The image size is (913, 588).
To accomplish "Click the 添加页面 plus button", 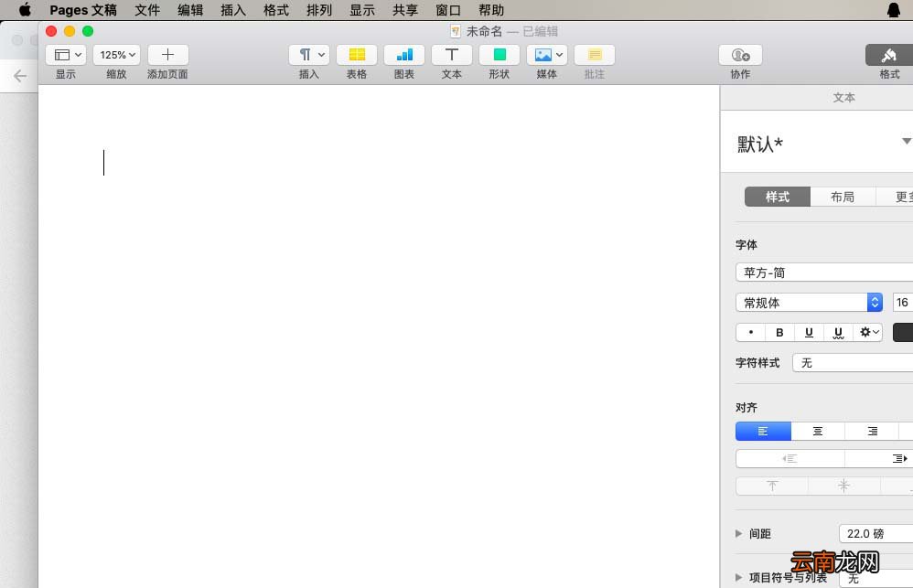I will point(167,55).
